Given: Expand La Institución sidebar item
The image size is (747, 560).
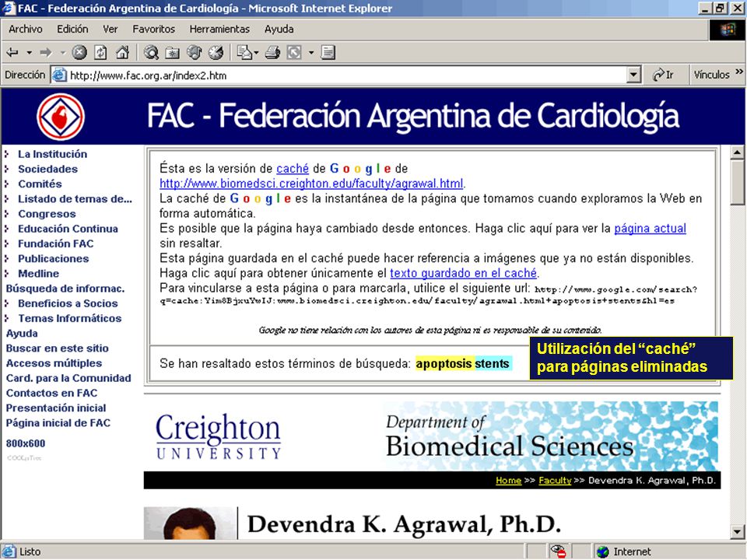Looking at the screenshot, I should [x=52, y=154].
